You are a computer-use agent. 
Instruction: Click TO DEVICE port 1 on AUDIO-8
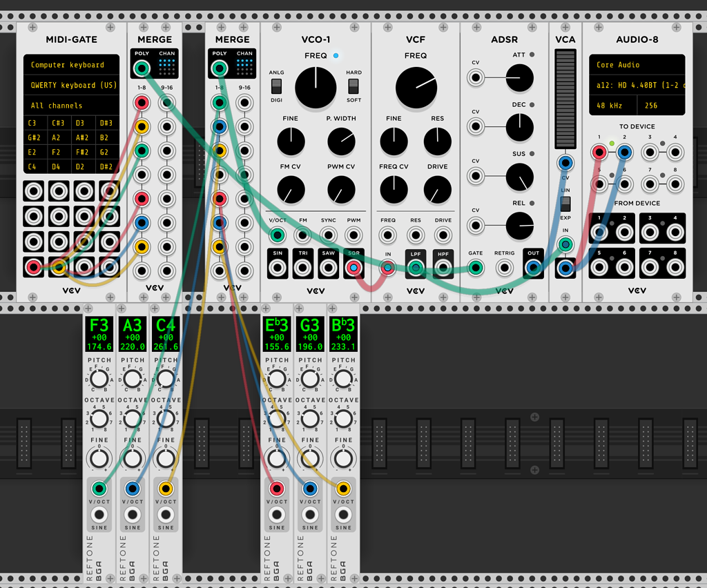[x=599, y=153]
